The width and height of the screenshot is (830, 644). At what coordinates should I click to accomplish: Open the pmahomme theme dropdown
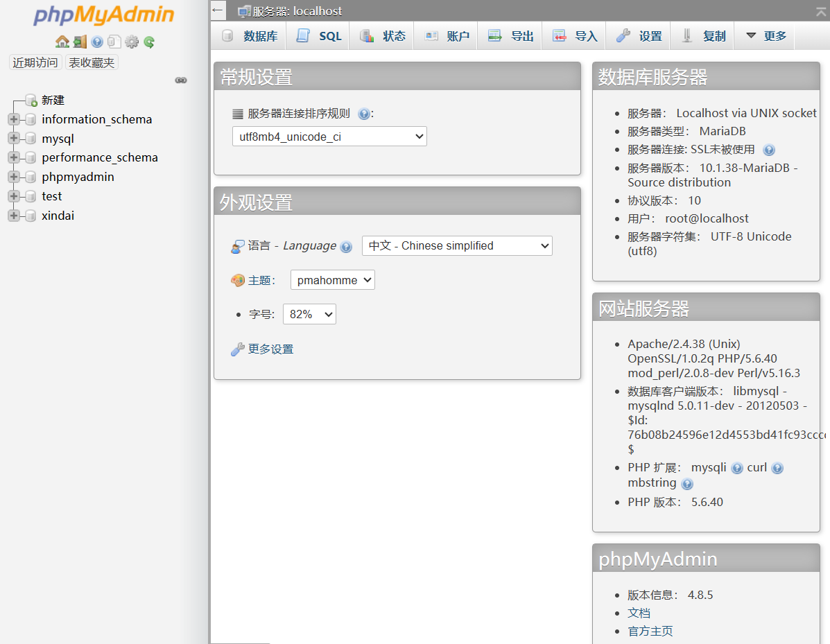332,279
